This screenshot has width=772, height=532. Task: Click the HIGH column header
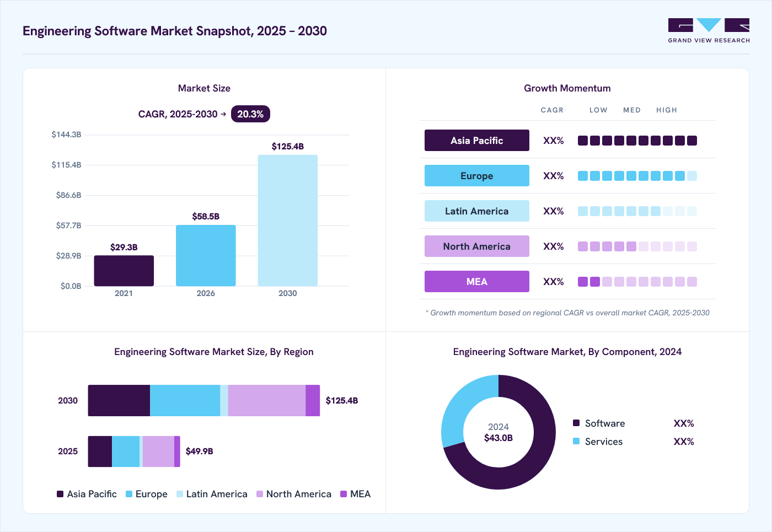point(667,110)
